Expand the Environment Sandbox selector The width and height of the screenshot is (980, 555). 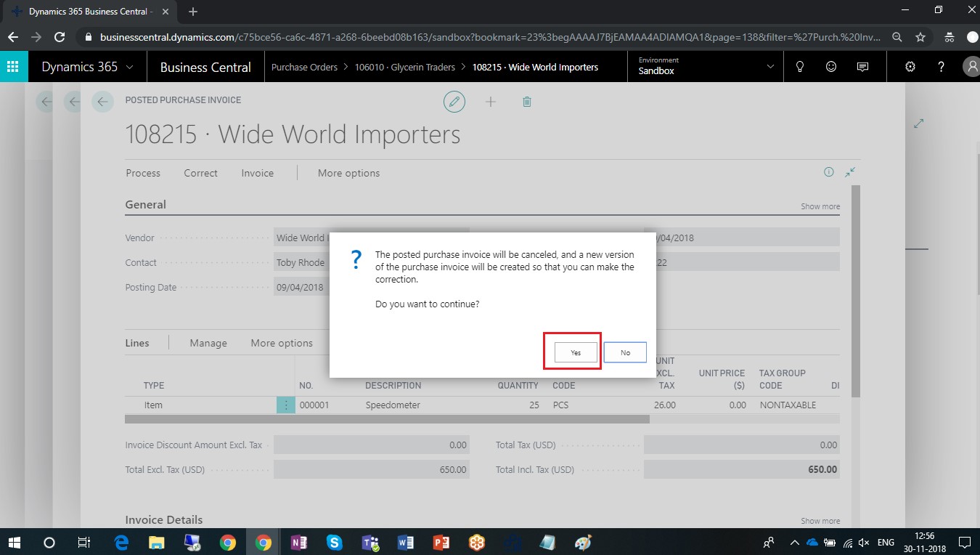[706, 66]
